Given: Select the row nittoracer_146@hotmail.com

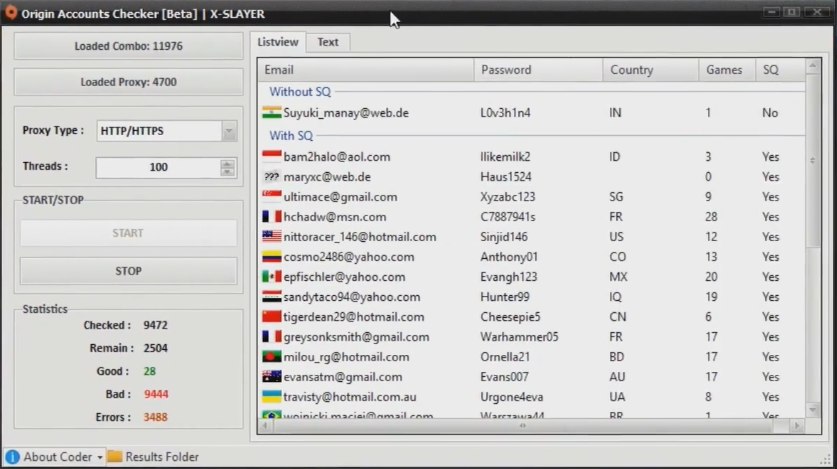Looking at the screenshot, I should tap(532, 236).
